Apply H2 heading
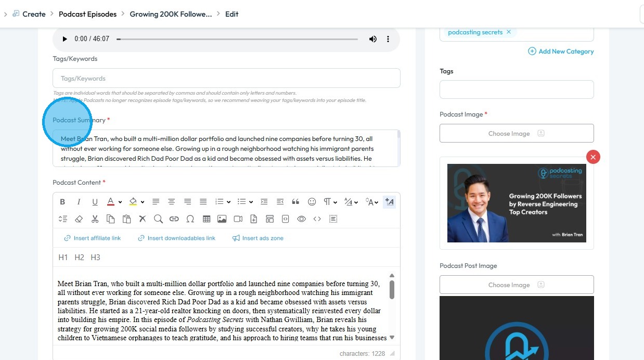Viewport: 644px width, 360px height. coord(79,258)
